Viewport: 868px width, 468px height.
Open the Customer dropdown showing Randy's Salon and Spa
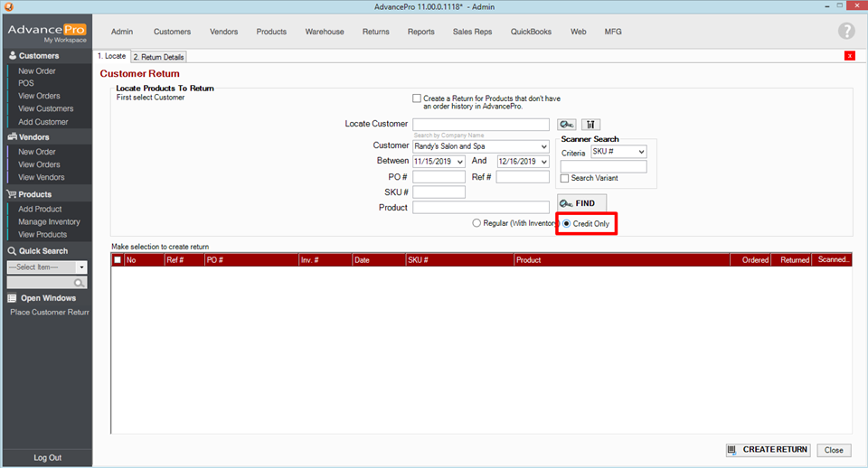coord(543,146)
